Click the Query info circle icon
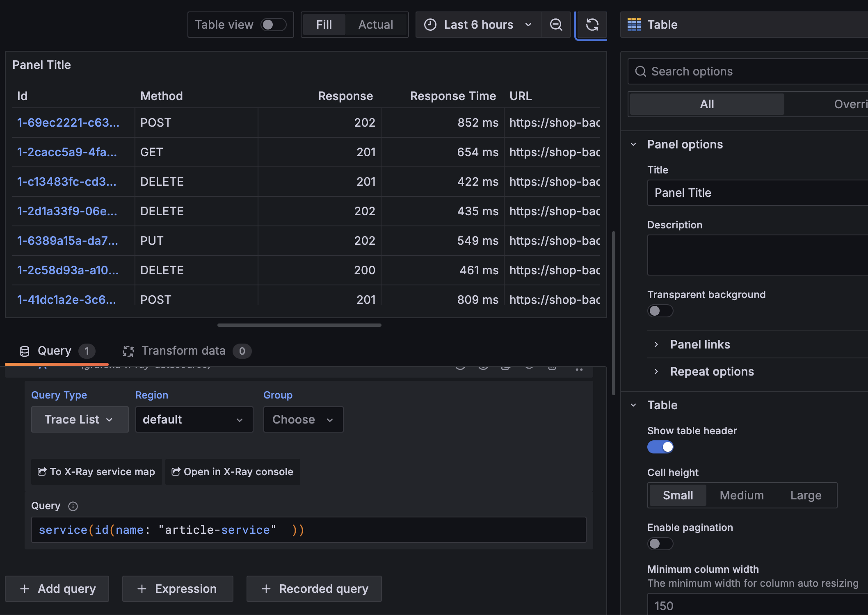Screen dimensions: 868x615 click(x=73, y=506)
